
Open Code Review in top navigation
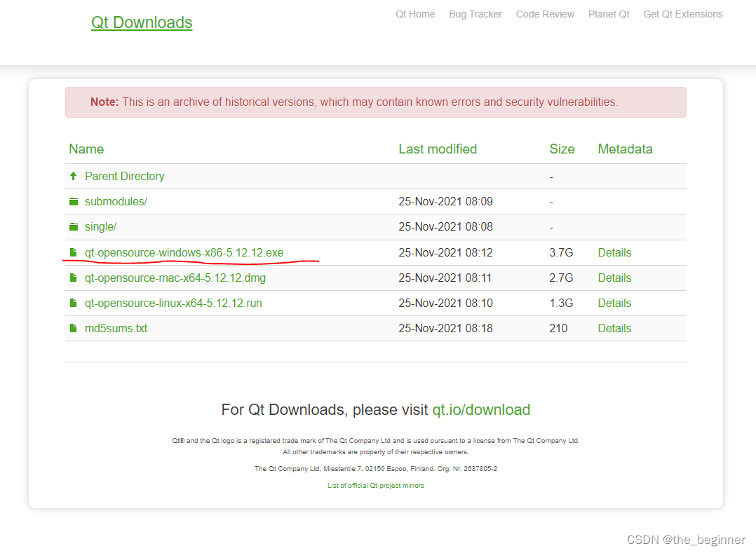545,15
